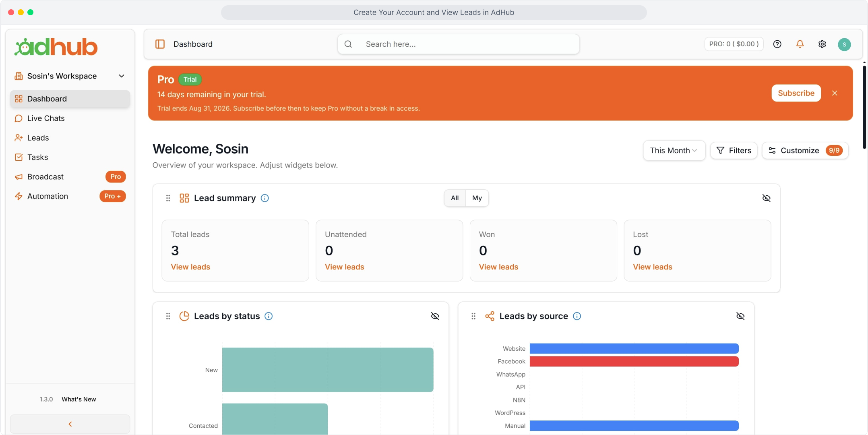868x435 pixels.
Task: Click the Contacted status bar in chart
Action: click(275, 419)
